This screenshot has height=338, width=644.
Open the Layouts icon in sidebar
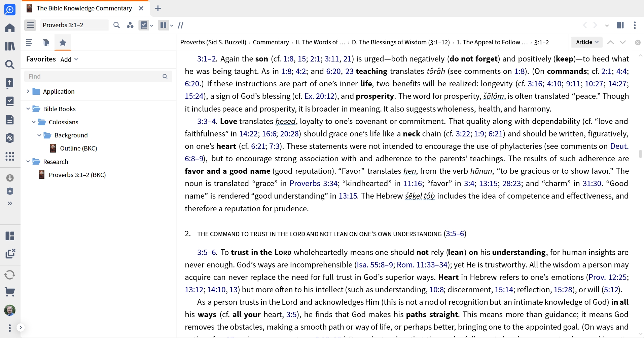[10, 236]
